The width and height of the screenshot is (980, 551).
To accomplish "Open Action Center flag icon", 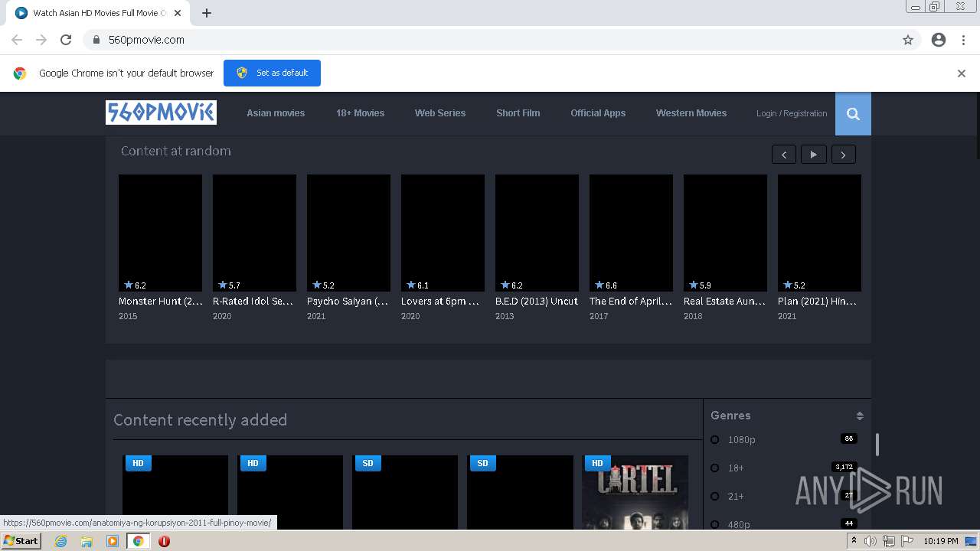I will pos(908,541).
